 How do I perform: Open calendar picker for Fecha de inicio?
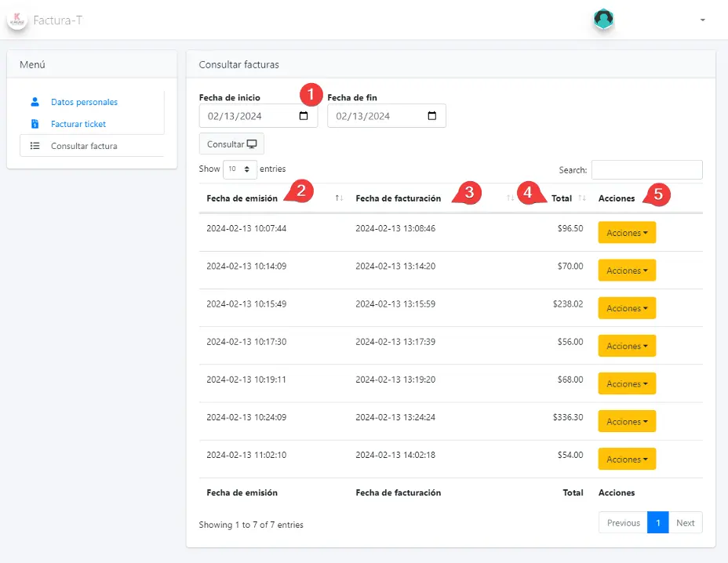pos(304,116)
